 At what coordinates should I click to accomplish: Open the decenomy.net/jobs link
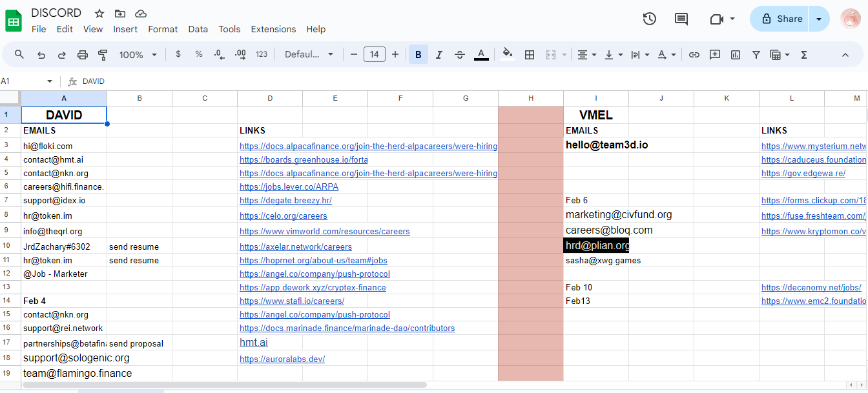pyautogui.click(x=811, y=288)
